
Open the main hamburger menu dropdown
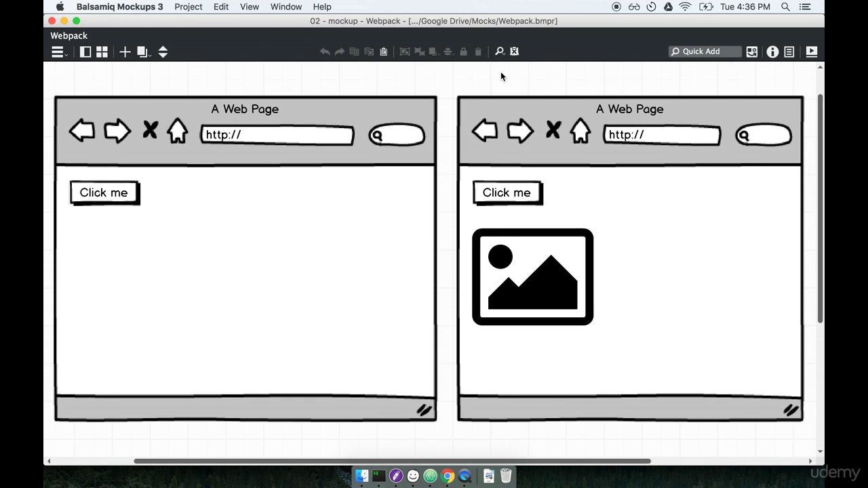point(59,52)
